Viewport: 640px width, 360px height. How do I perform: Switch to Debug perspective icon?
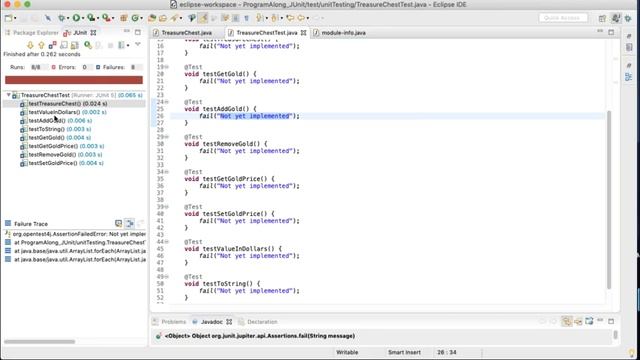(628, 18)
